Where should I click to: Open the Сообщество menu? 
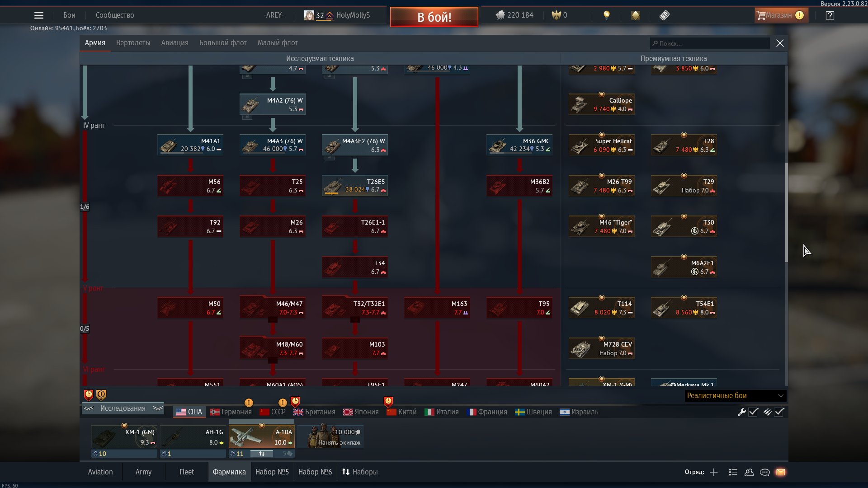[115, 15]
